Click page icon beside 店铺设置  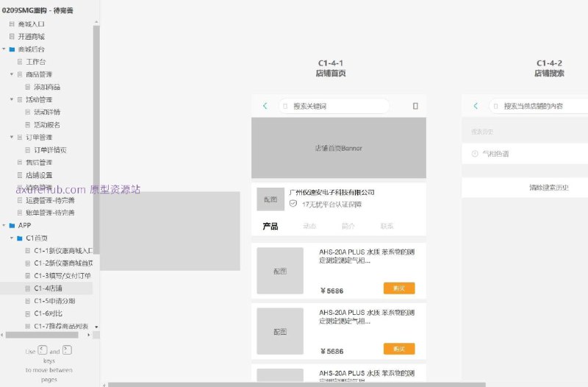pos(20,175)
